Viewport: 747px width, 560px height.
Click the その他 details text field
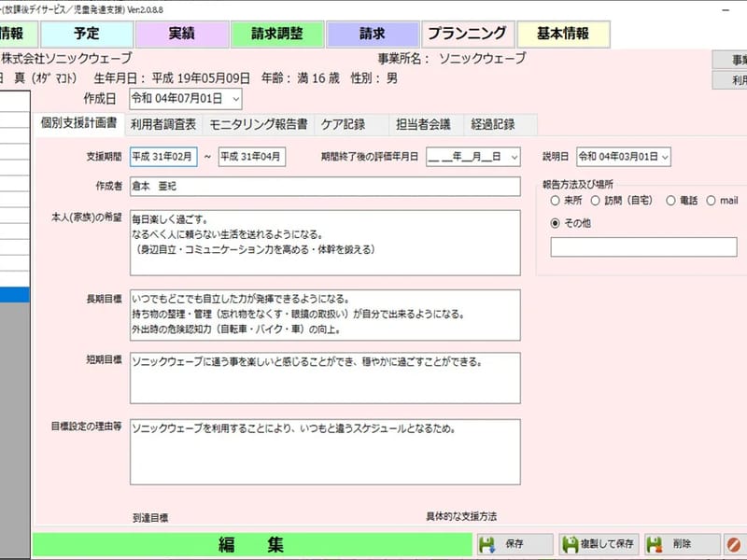point(643,247)
